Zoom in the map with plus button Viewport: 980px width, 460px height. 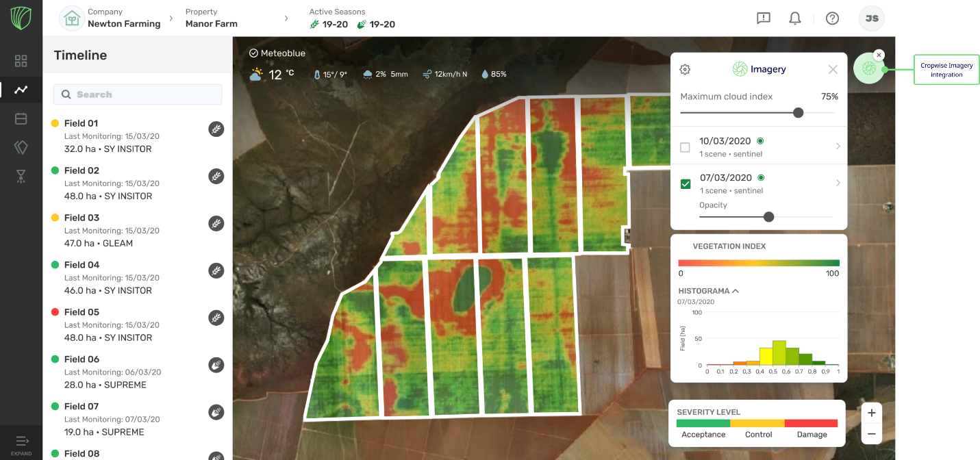click(x=871, y=413)
